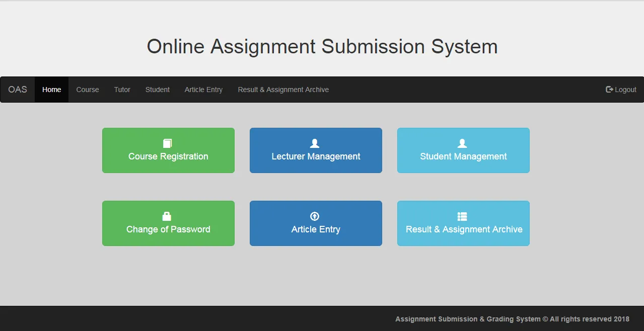Open Result & Assignment Archive navbar item
This screenshot has width=644, height=331.
click(x=283, y=90)
